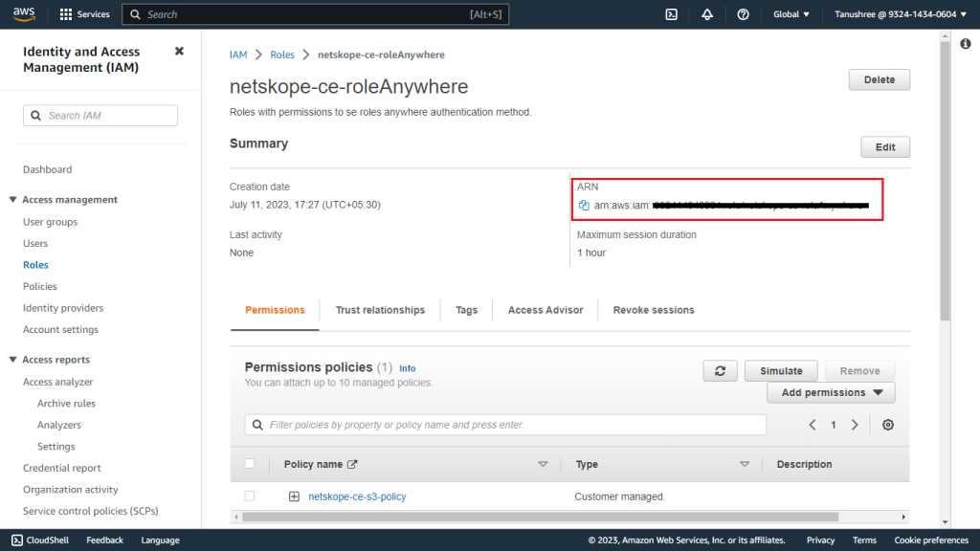Refresh the permissions policies list
This screenshot has height=551, width=980.
pos(720,371)
